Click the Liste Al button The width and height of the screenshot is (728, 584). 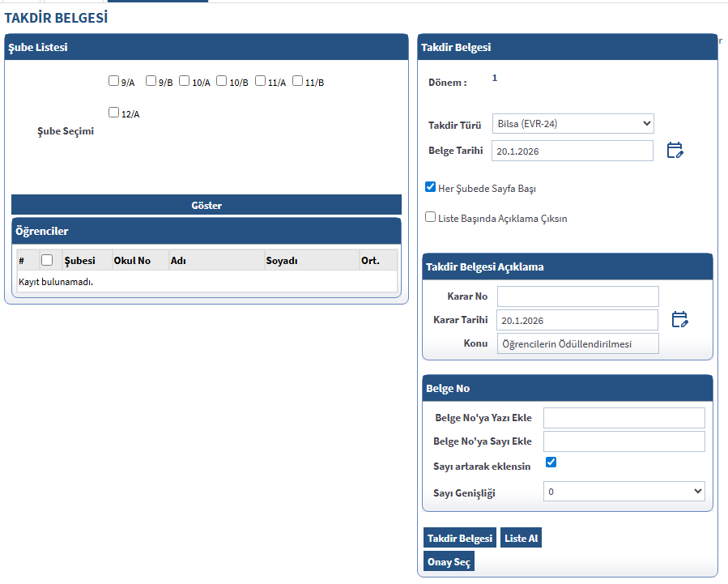point(521,539)
